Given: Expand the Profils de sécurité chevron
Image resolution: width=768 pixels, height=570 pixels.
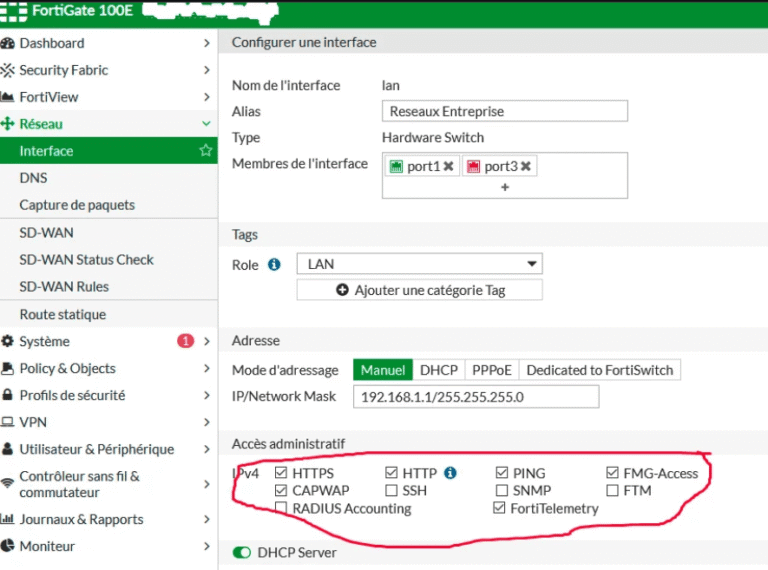Looking at the screenshot, I should click(x=207, y=395).
